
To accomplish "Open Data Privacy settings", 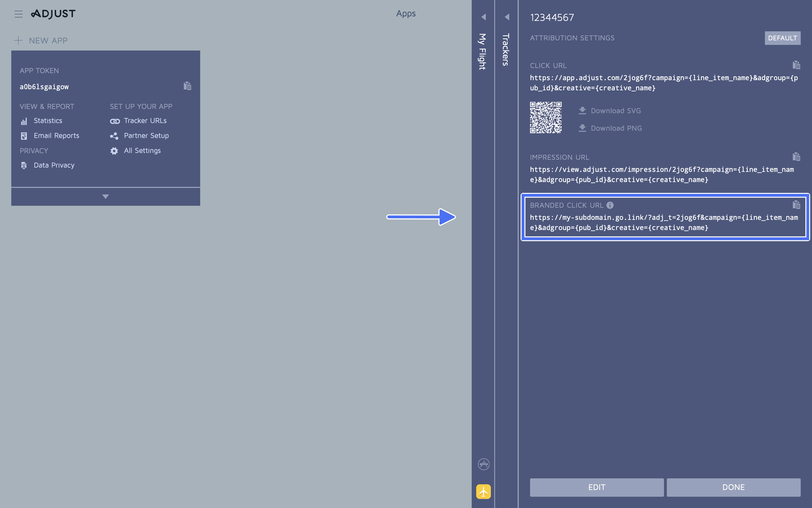I will pos(54,165).
